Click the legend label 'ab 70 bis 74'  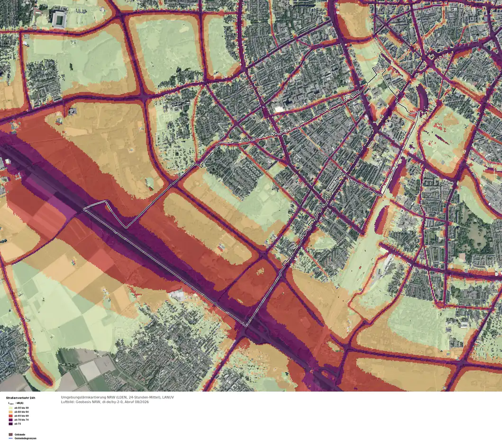coord(21,420)
